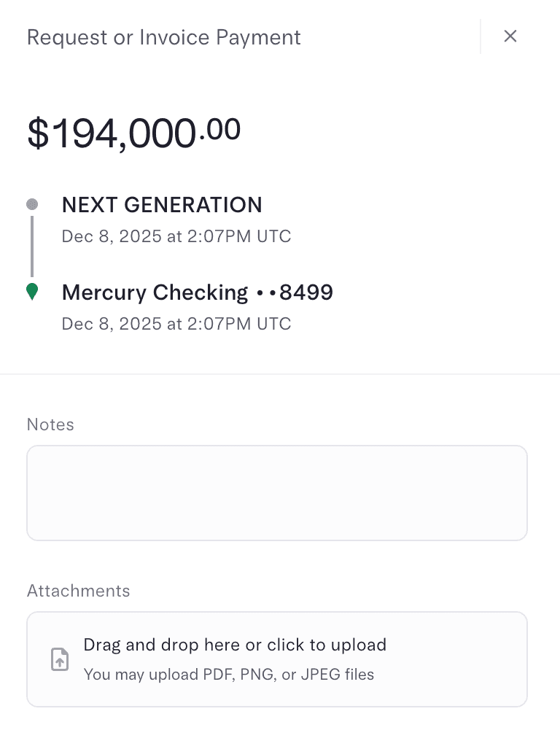
Task: Click the timestamp under Mercury Checking
Action: click(x=176, y=324)
